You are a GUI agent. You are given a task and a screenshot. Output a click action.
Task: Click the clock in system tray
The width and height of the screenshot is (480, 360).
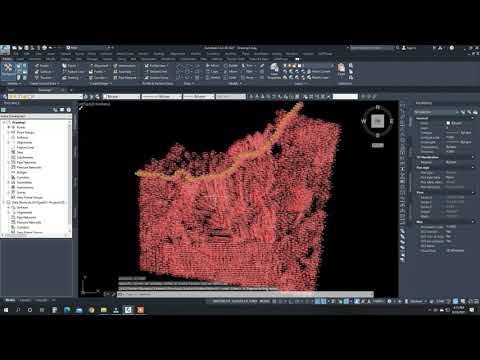[x=459, y=310]
